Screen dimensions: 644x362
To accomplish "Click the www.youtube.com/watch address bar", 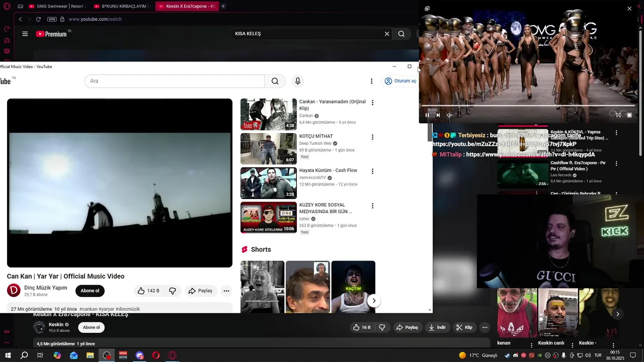I will coord(95,19).
